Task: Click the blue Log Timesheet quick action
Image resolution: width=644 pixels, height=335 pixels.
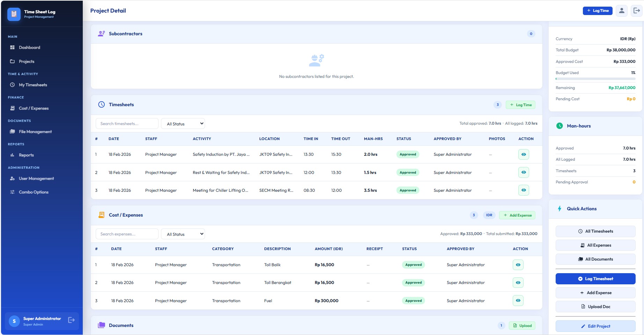Action: pyautogui.click(x=595, y=279)
